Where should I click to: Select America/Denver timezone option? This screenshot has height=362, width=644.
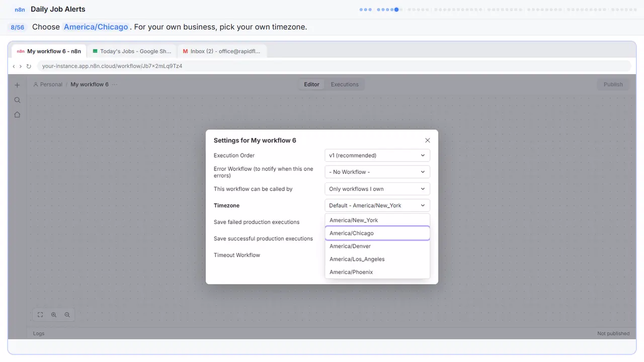click(x=377, y=246)
